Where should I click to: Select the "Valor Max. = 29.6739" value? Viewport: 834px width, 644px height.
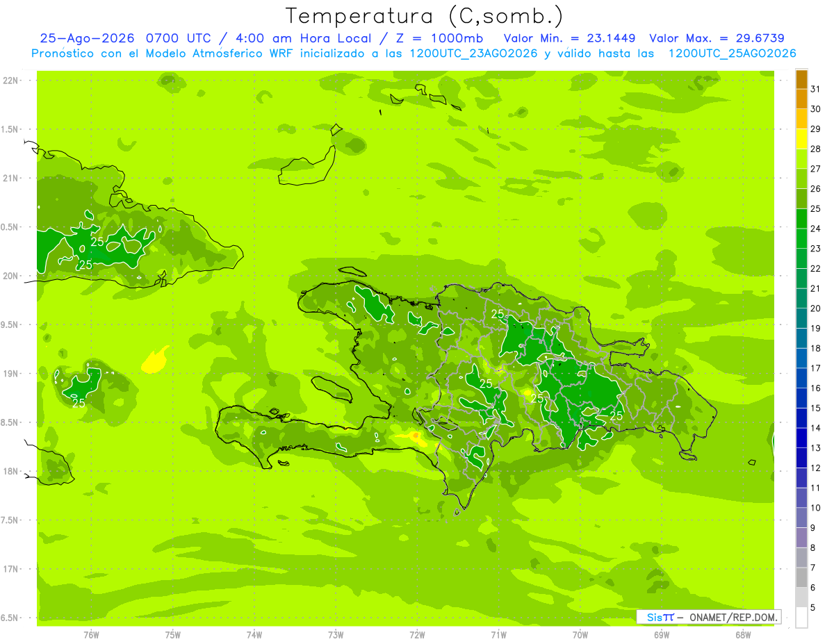point(717,38)
